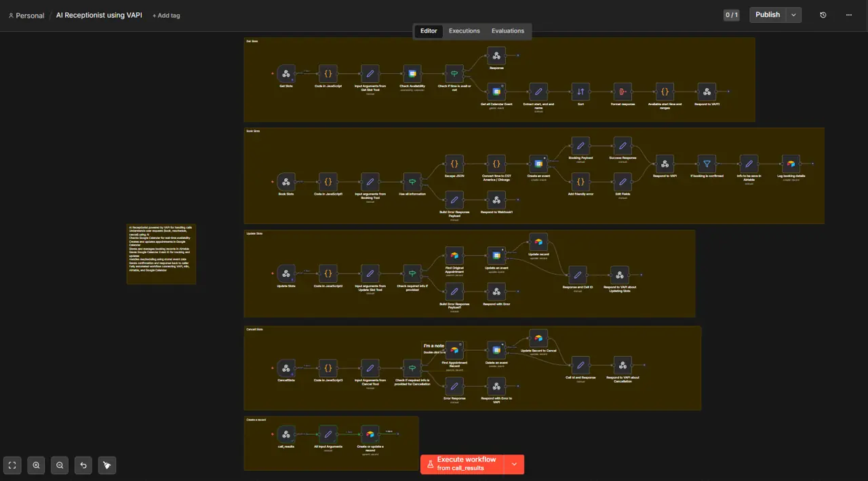
Task: Open the three-dot more options menu
Action: [x=848, y=15]
